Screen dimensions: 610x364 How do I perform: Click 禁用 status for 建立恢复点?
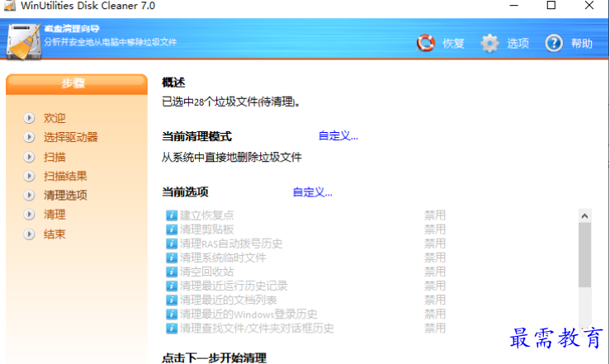[434, 215]
